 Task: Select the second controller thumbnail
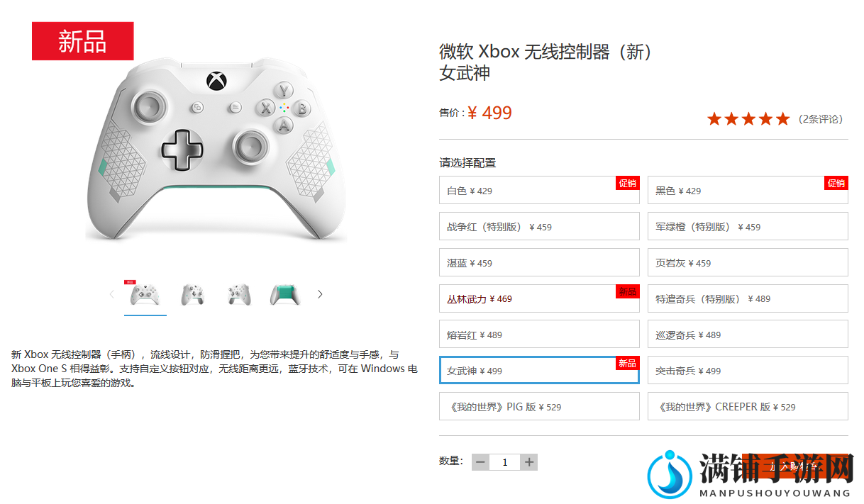193,294
